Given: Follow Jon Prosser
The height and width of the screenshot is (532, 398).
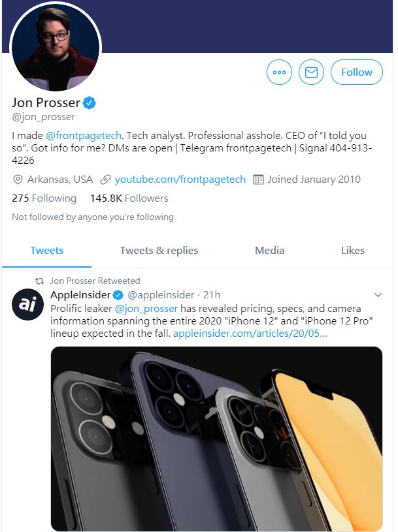Looking at the screenshot, I should 356,72.
